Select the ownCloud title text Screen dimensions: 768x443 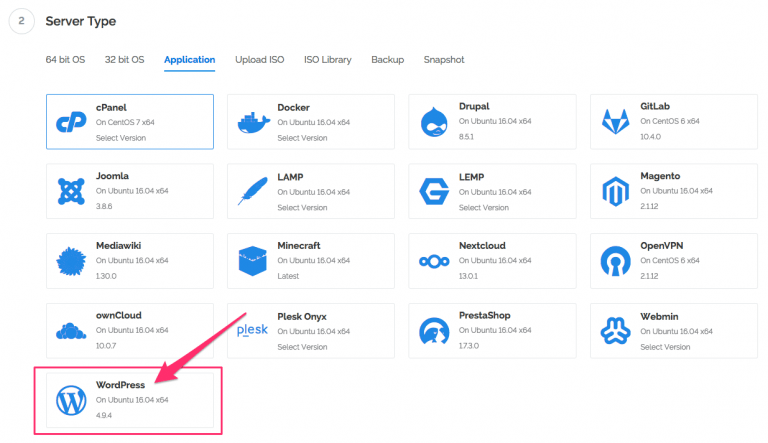tap(119, 315)
